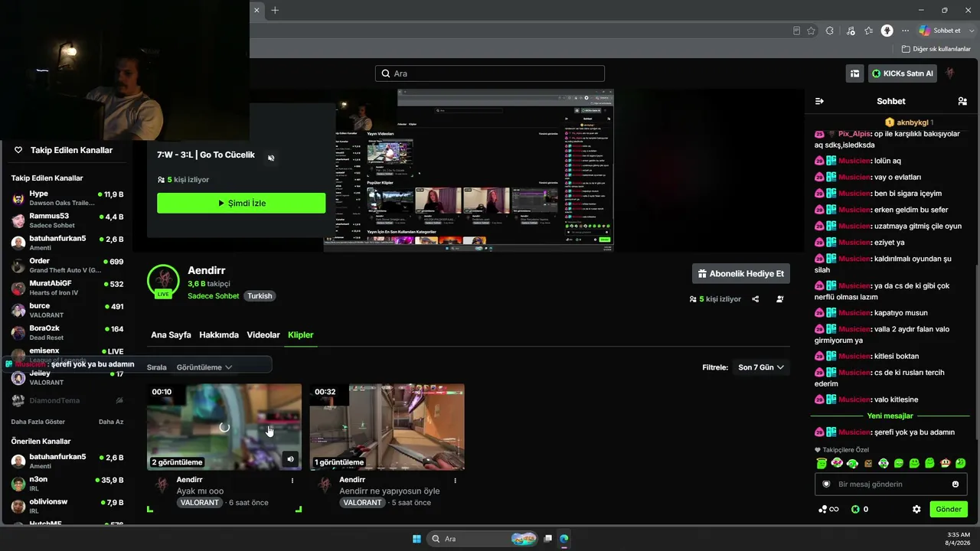Viewport: 980px width, 551px height.
Task: Open a new browser tab
Action: pyautogui.click(x=275, y=10)
